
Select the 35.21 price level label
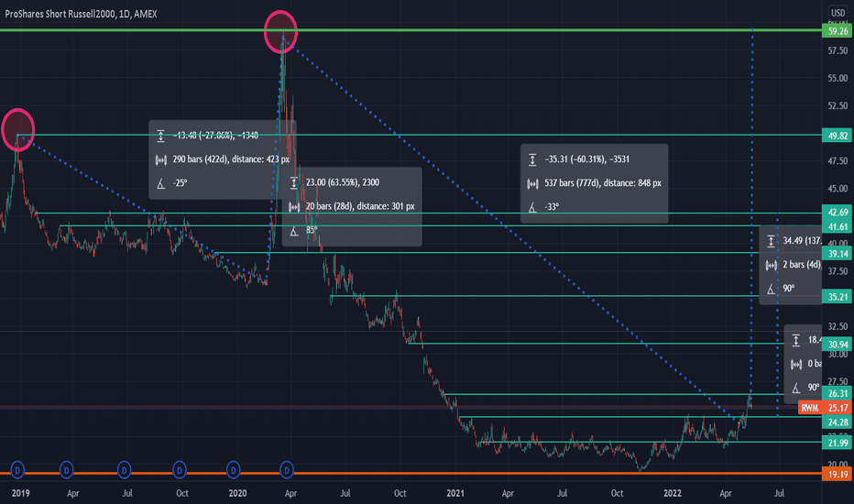coord(838,297)
